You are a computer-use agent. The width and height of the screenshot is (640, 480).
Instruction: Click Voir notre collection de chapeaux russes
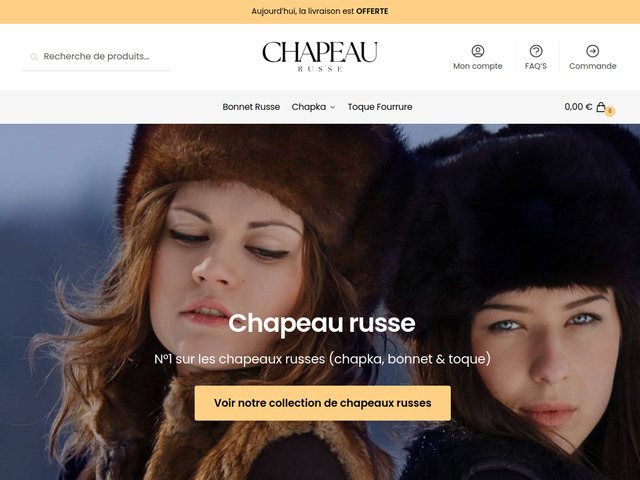tap(322, 403)
